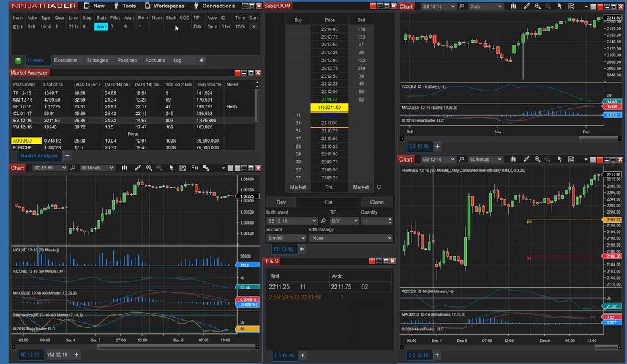Click the green connection status indicator
Screen dimensions: 627x364
click(x=18, y=61)
